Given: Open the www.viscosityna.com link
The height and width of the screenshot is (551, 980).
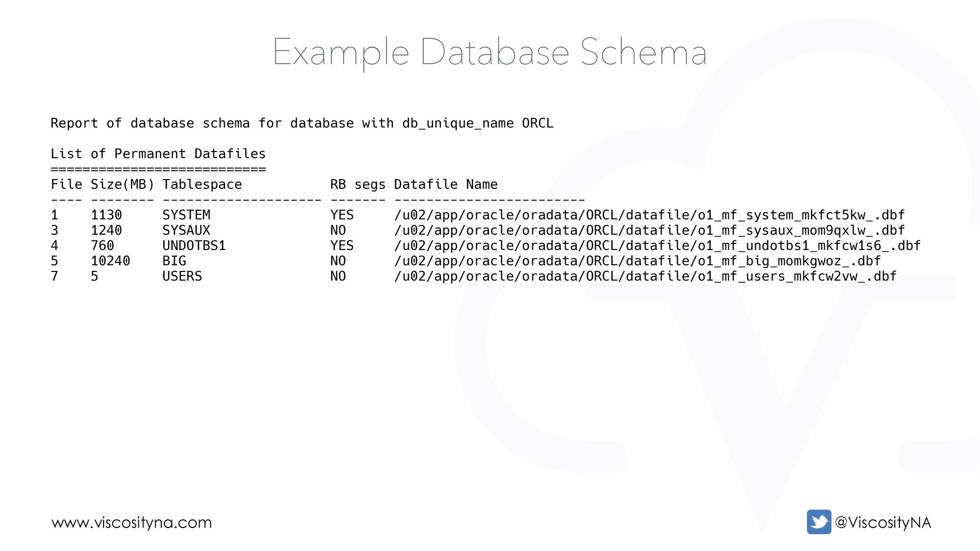Looking at the screenshot, I should point(132,522).
